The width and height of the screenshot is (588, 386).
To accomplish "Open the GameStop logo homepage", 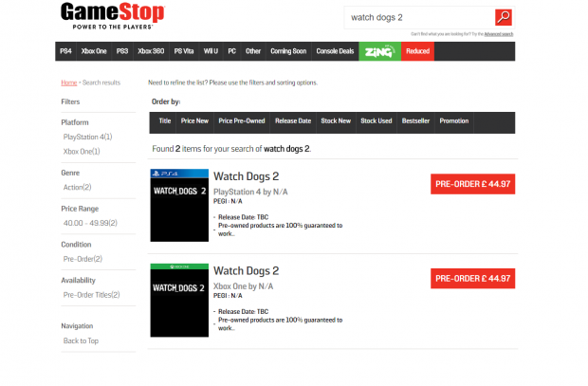I will point(113,16).
